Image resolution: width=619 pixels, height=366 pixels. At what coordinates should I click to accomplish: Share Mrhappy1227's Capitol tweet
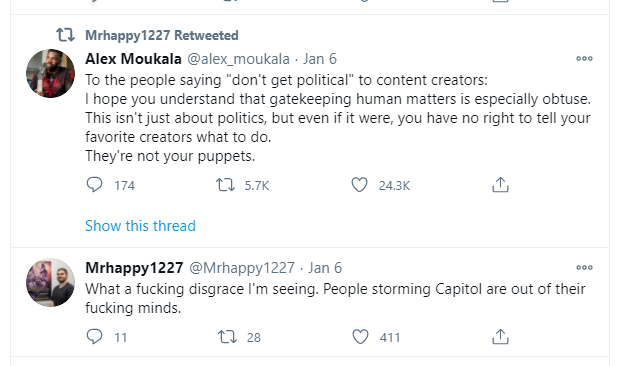500,337
